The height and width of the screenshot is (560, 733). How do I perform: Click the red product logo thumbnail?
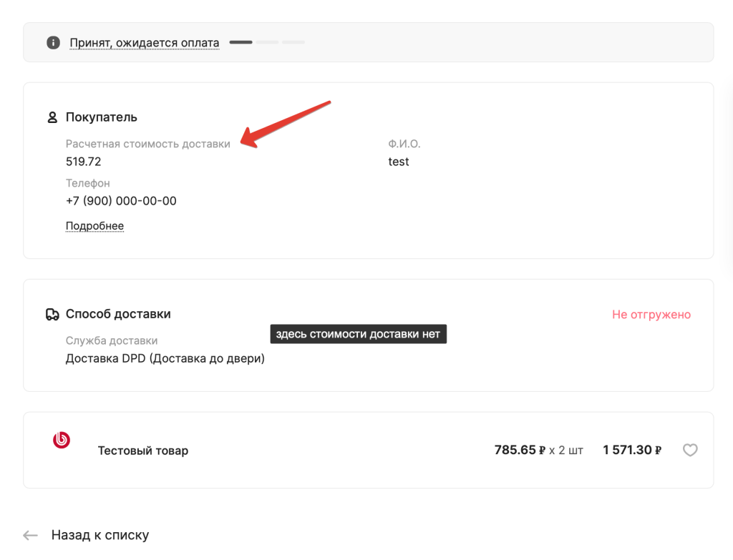[x=62, y=441]
